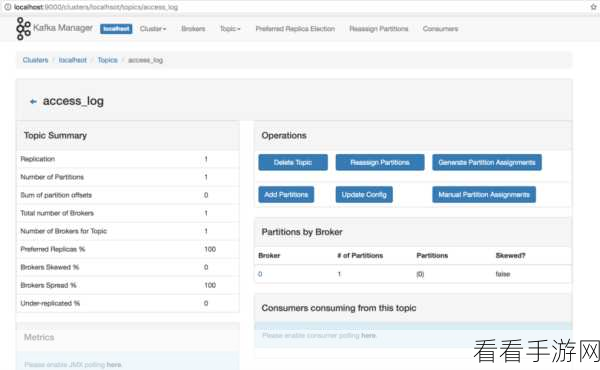Open the Consumers nav item
Image resolution: width=600 pixels, height=370 pixels.
[x=440, y=29]
